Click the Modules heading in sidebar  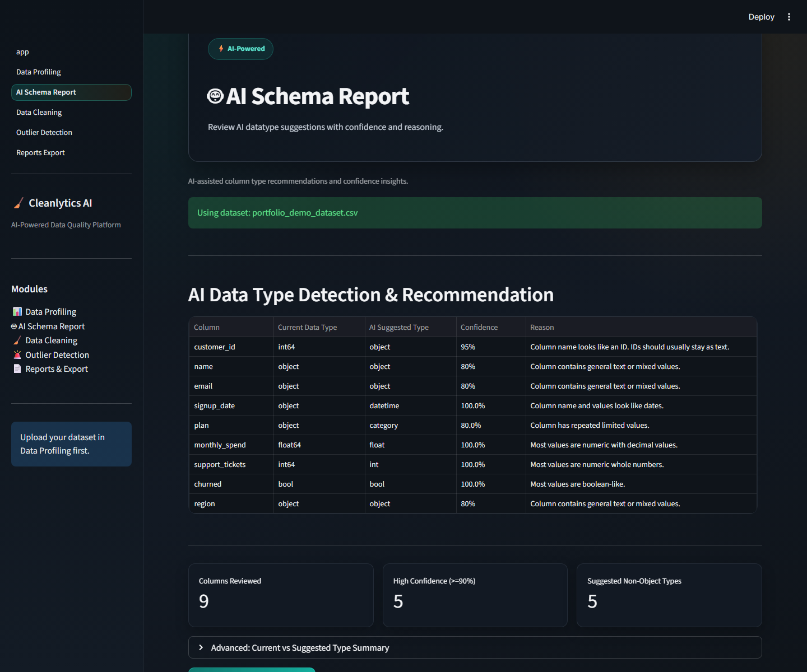coord(30,289)
